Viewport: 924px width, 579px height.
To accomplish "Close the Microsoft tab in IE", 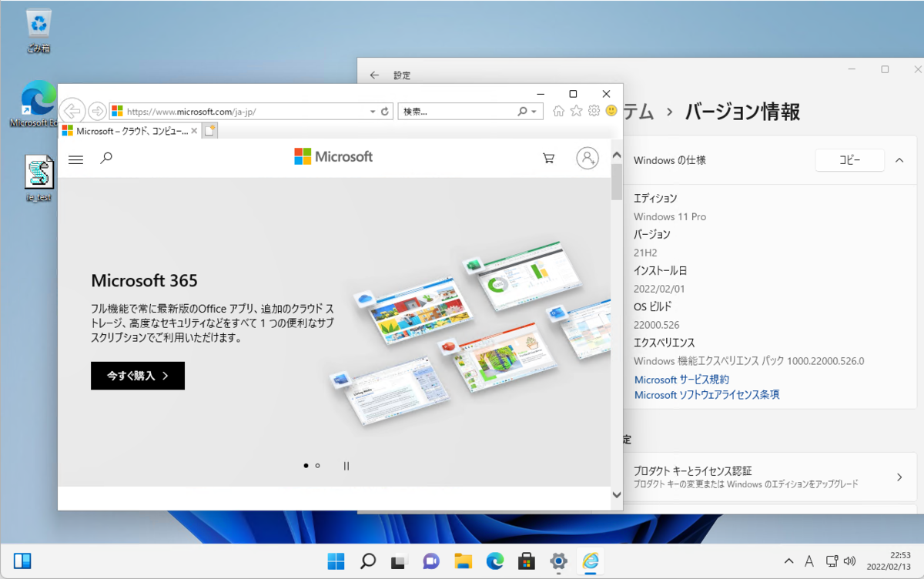I will pos(194,131).
